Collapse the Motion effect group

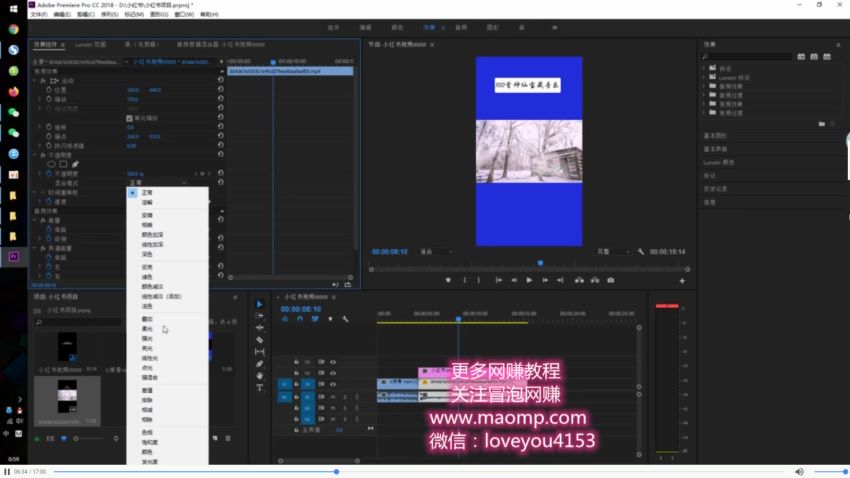(35, 80)
